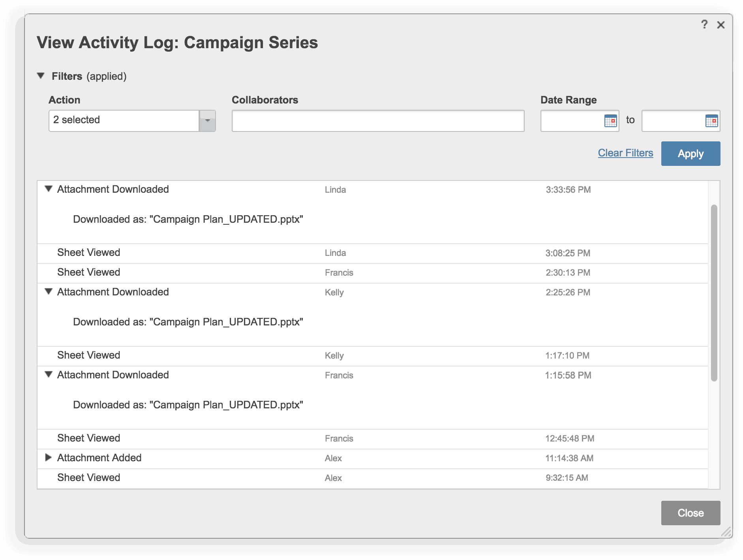Close the Activity Log dialog with X
743x560 pixels.
[x=721, y=25]
